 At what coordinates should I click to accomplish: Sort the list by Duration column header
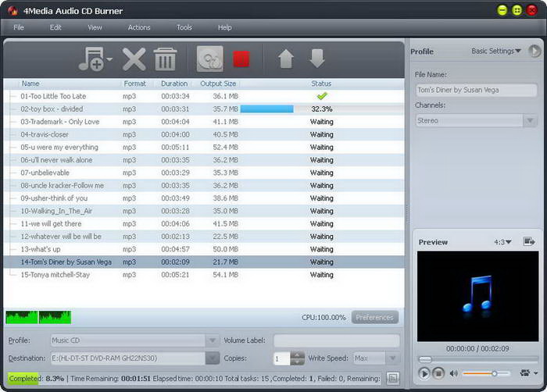point(173,84)
